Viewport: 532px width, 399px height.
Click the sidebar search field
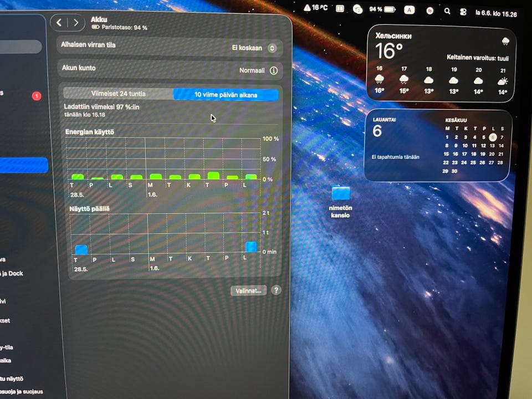pyautogui.click(x=21, y=47)
